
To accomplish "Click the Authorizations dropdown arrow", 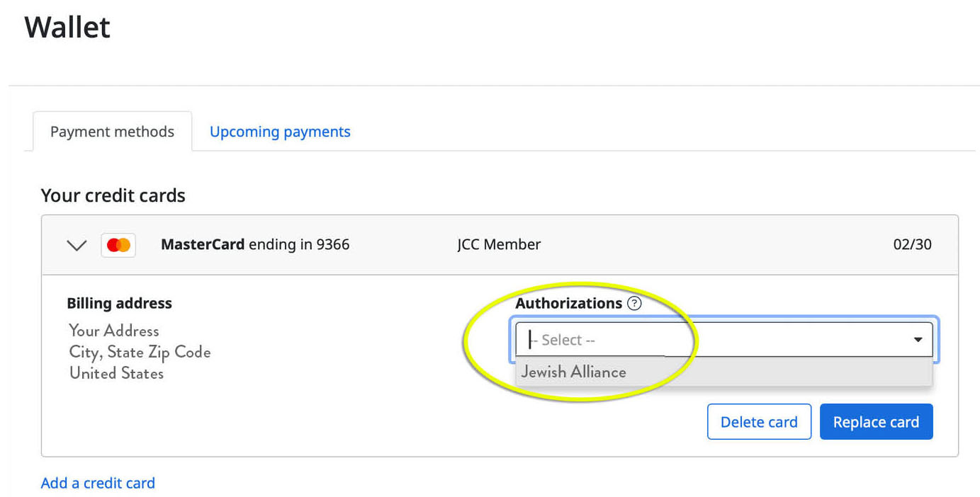I will point(918,340).
